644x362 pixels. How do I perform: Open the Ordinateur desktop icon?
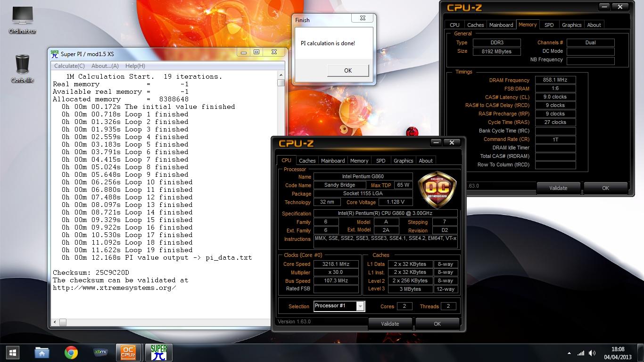pyautogui.click(x=22, y=20)
